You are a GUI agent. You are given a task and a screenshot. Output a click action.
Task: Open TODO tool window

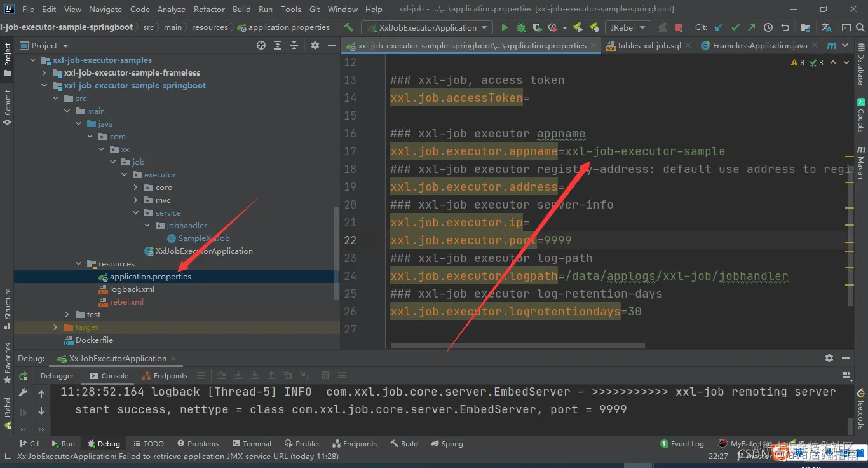pos(148,444)
